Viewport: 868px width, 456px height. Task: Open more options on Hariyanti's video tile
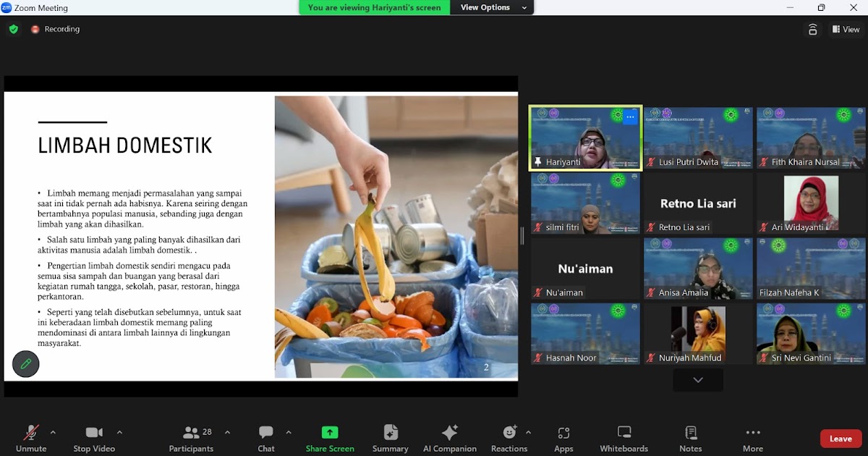point(630,117)
